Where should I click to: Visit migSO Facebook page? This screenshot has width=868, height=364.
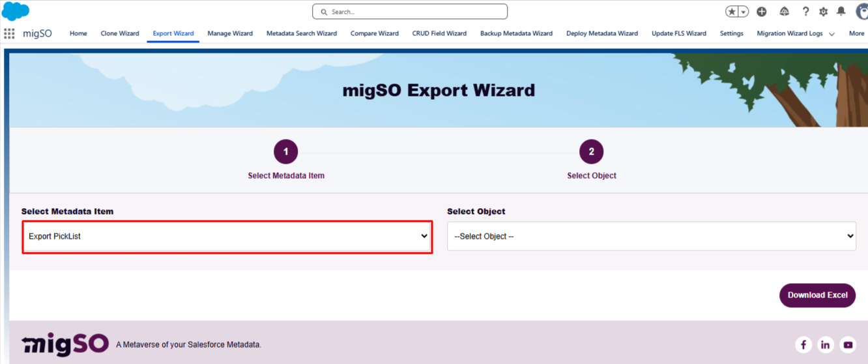[803, 344]
